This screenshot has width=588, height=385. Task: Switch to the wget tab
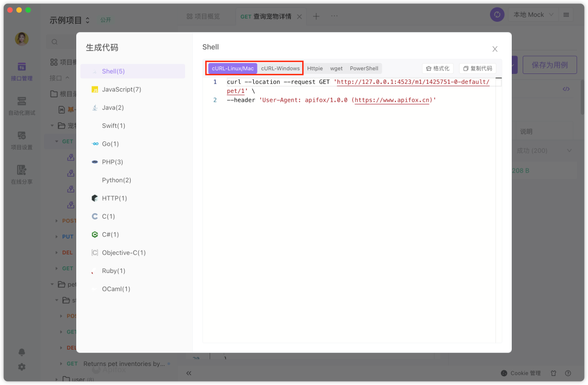click(x=336, y=69)
